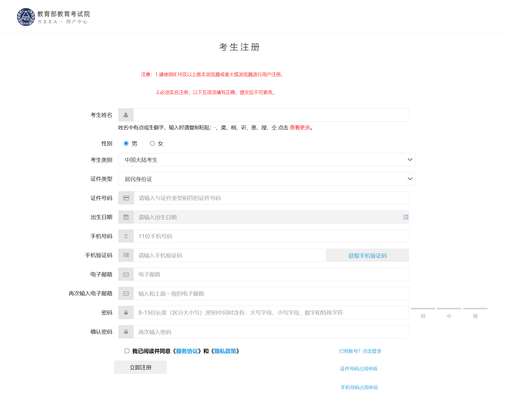507x420 pixels.
Task: Expand the 考生类别 dropdown
Action: [266, 160]
